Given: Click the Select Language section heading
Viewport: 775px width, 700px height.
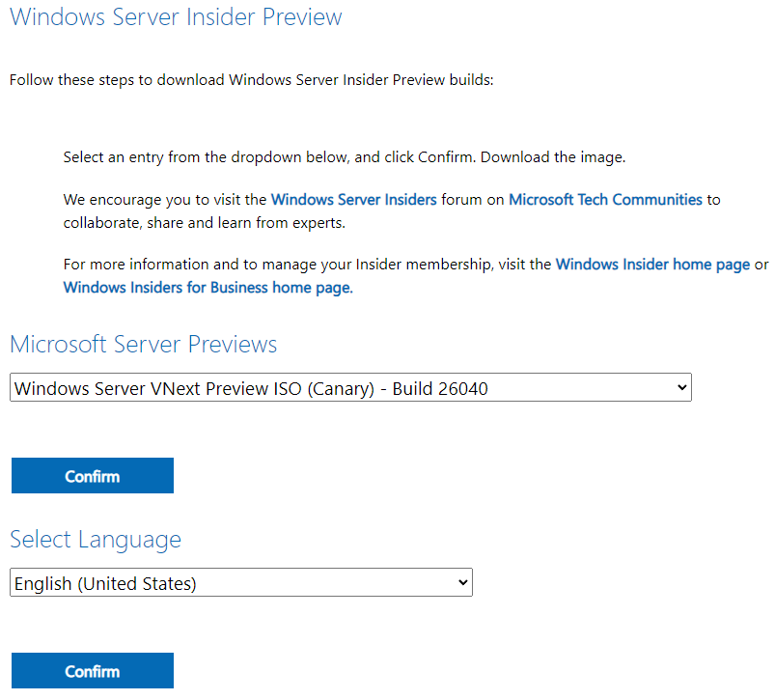Looking at the screenshot, I should tap(96, 540).
